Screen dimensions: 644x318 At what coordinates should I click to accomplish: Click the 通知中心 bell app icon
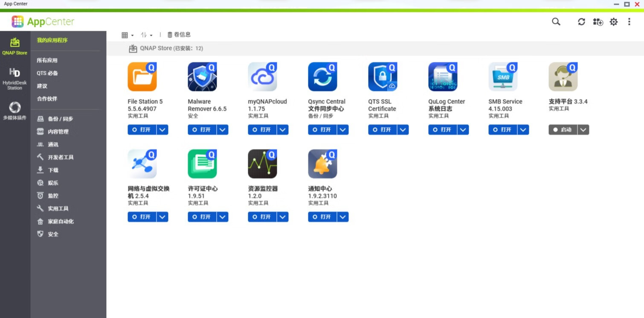(x=322, y=164)
